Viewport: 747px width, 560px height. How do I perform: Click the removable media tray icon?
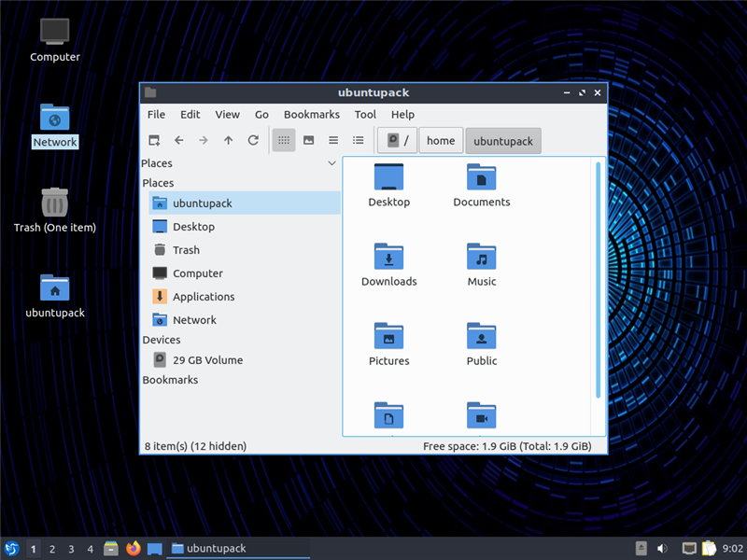pos(641,549)
